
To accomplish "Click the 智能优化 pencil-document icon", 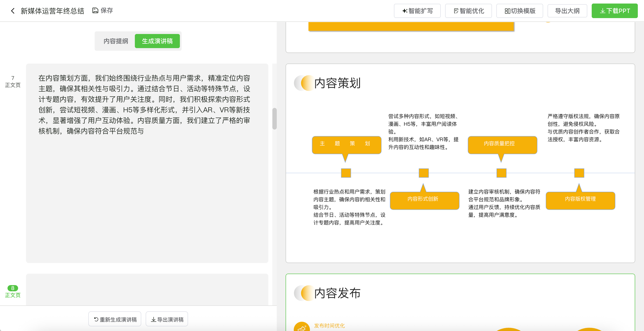I will tap(456, 11).
